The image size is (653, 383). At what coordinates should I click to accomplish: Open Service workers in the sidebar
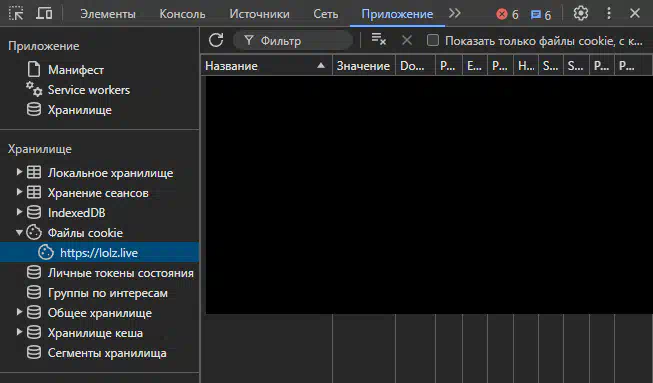click(x=89, y=90)
